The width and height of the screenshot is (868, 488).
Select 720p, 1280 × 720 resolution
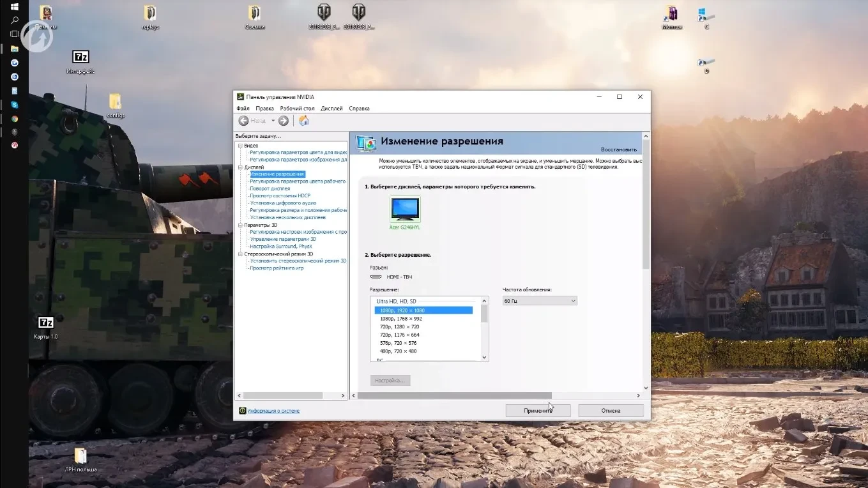399,326
